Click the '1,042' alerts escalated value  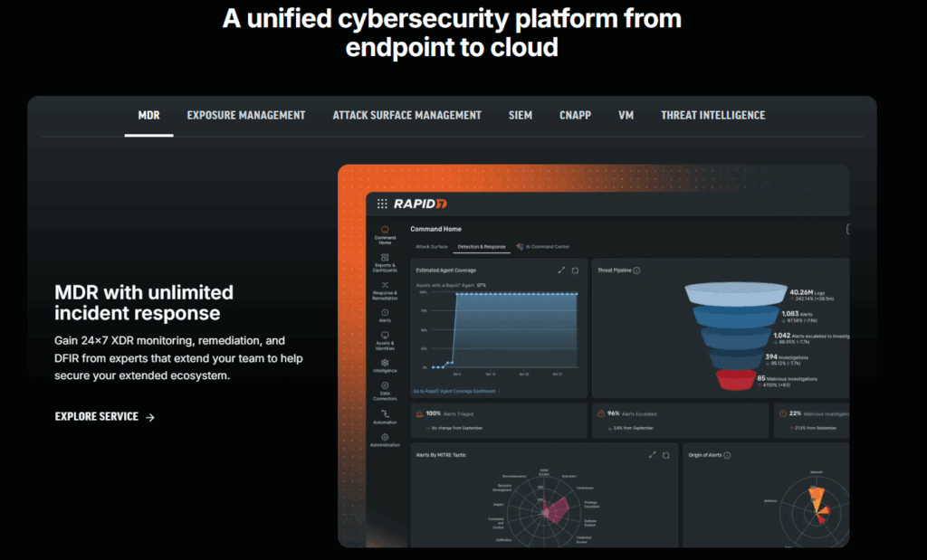[781, 336]
